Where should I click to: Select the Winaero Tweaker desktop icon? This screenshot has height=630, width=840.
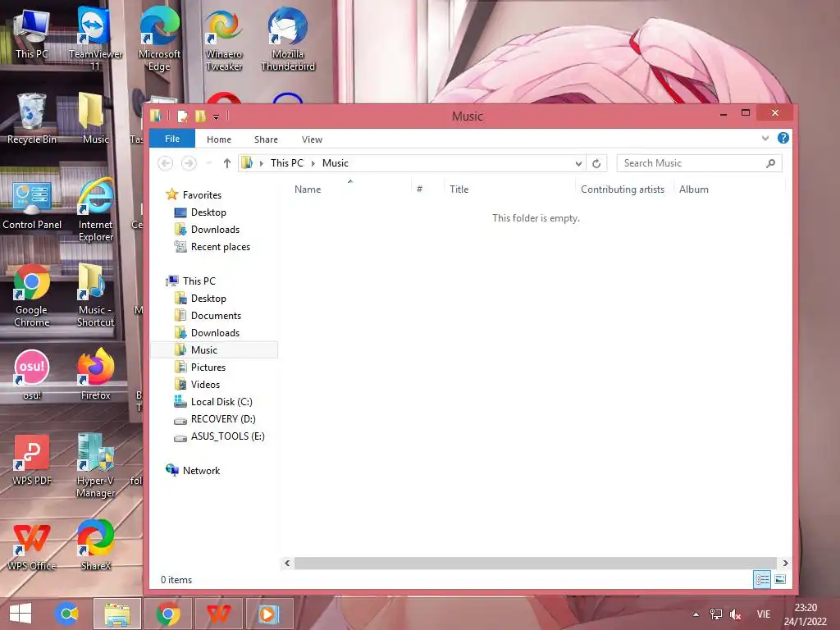point(224,39)
